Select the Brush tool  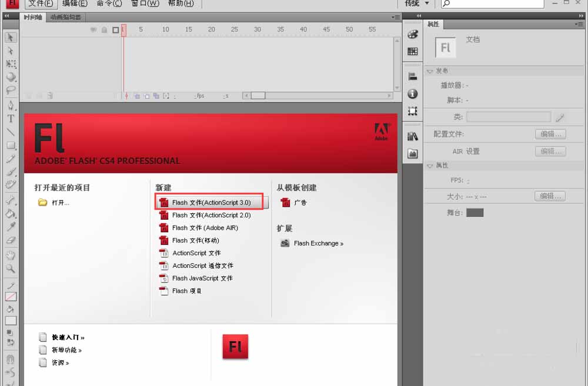click(x=11, y=172)
